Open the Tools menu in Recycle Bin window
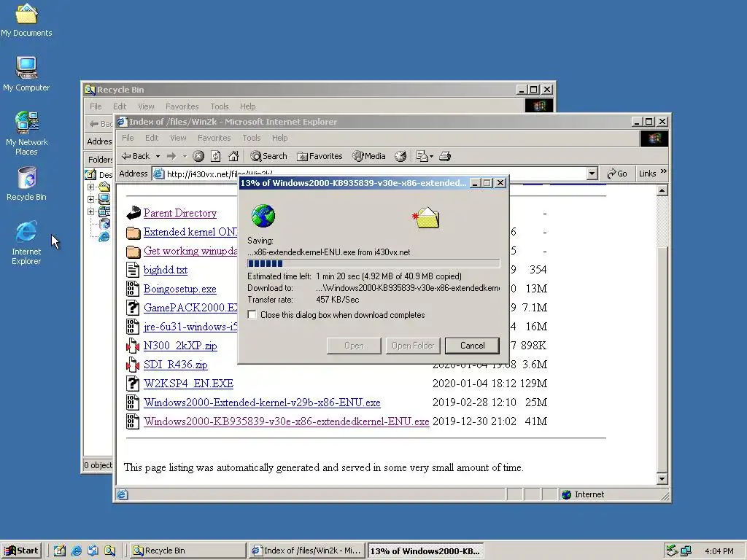The width and height of the screenshot is (747, 560). pyautogui.click(x=219, y=106)
